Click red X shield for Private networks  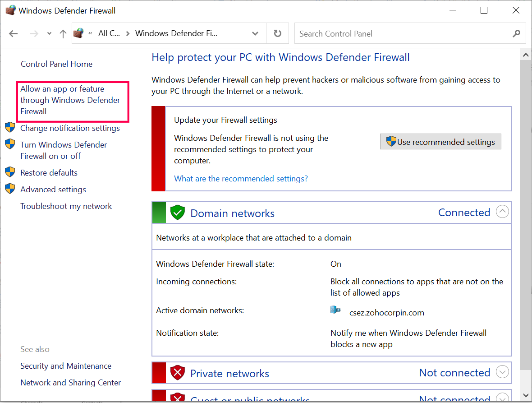(178, 373)
